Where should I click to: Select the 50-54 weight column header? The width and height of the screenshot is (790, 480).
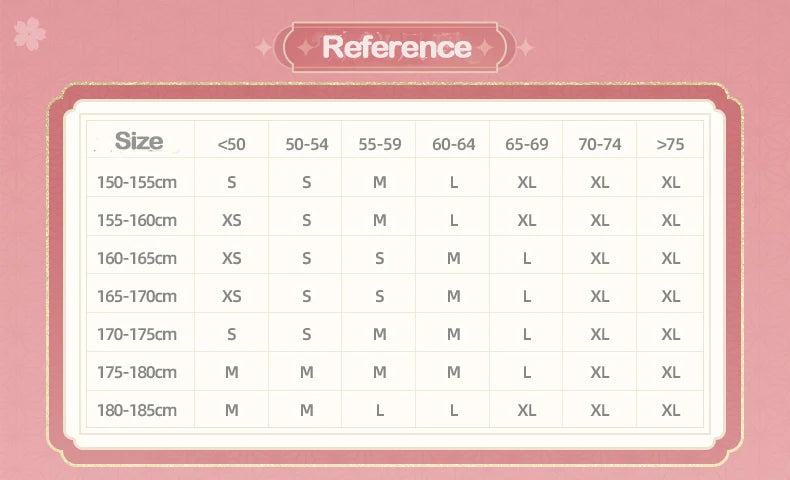pos(306,145)
